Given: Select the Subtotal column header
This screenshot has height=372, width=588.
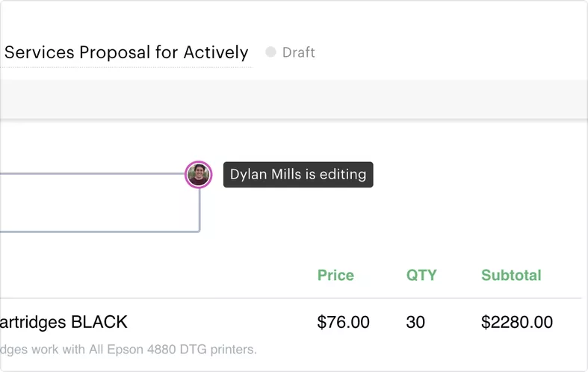Looking at the screenshot, I should [511, 275].
